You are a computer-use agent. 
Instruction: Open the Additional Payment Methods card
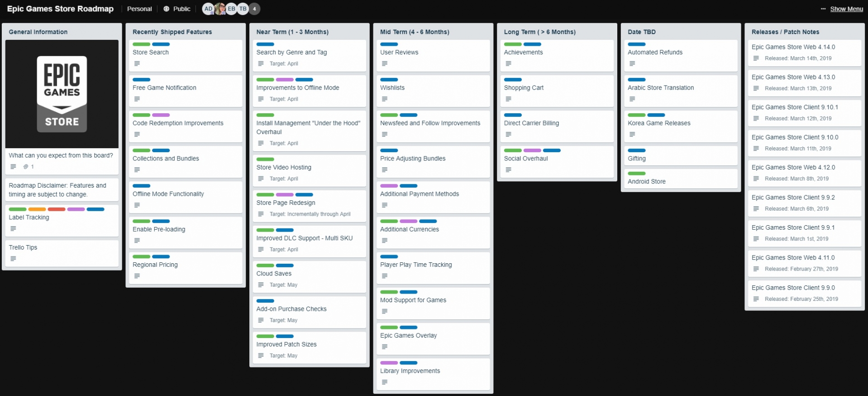tap(433, 197)
